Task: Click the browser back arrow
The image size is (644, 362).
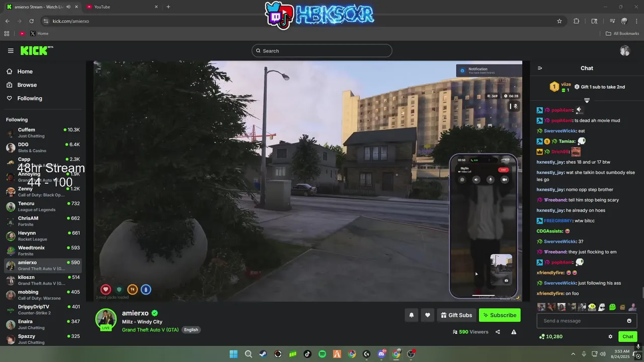Action: [7, 21]
